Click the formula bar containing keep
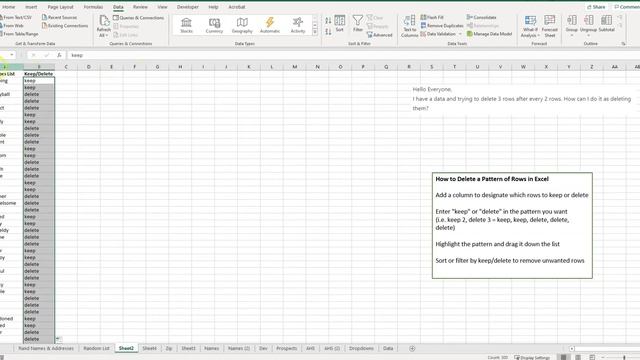This screenshot has height=360, width=640. 353,55
